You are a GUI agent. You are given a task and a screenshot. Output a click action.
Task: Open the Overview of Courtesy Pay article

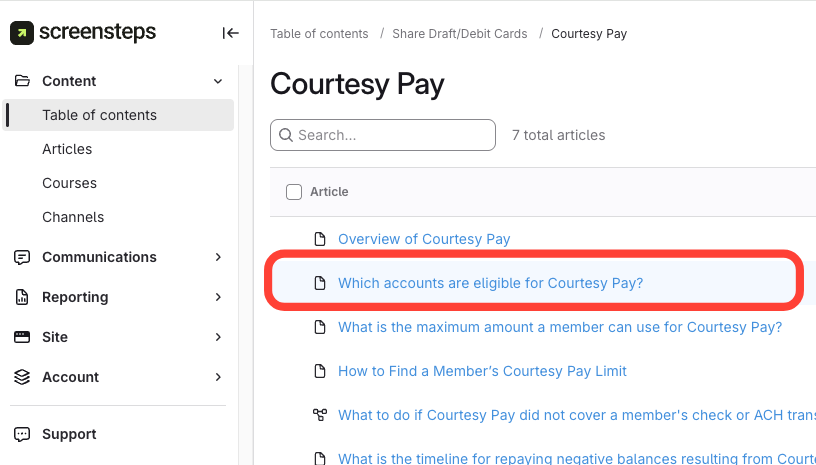(424, 239)
